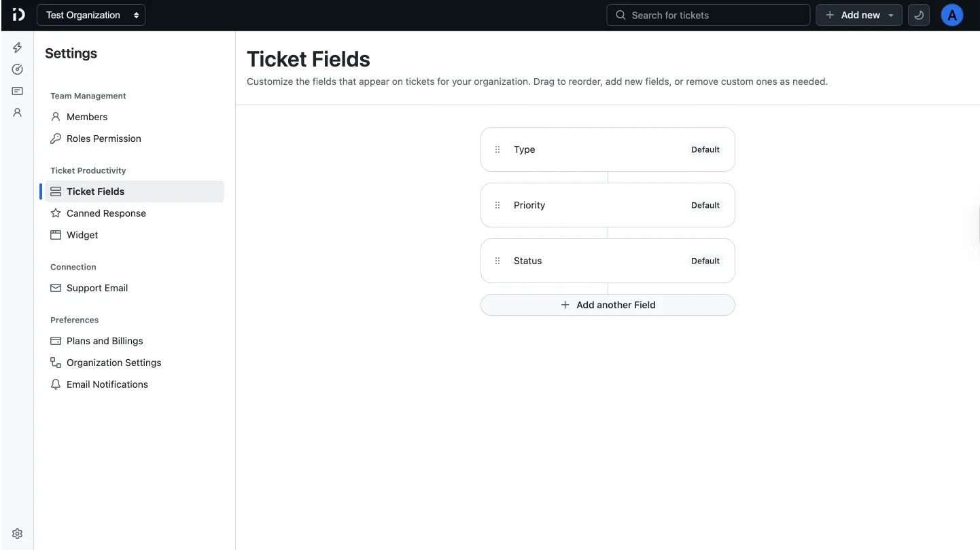Image resolution: width=980 pixels, height=550 pixels.
Task: Switch to Canned Response settings
Action: pos(105,213)
